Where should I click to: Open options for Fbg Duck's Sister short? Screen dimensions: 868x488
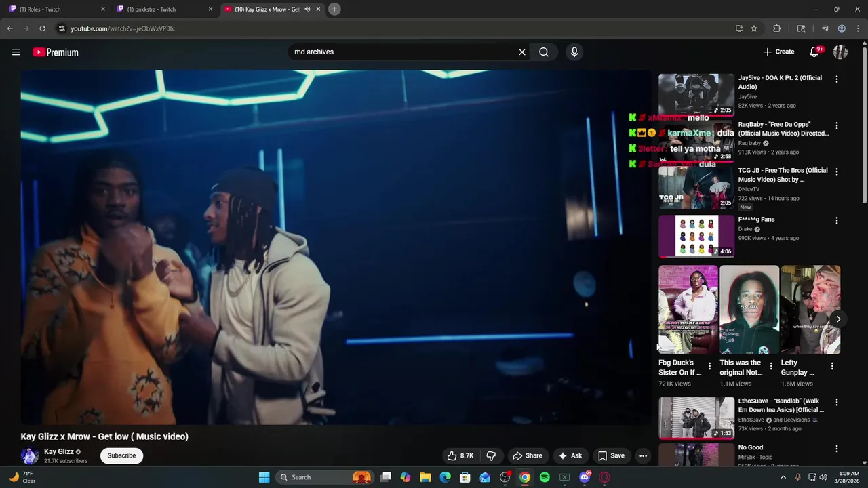click(x=710, y=366)
